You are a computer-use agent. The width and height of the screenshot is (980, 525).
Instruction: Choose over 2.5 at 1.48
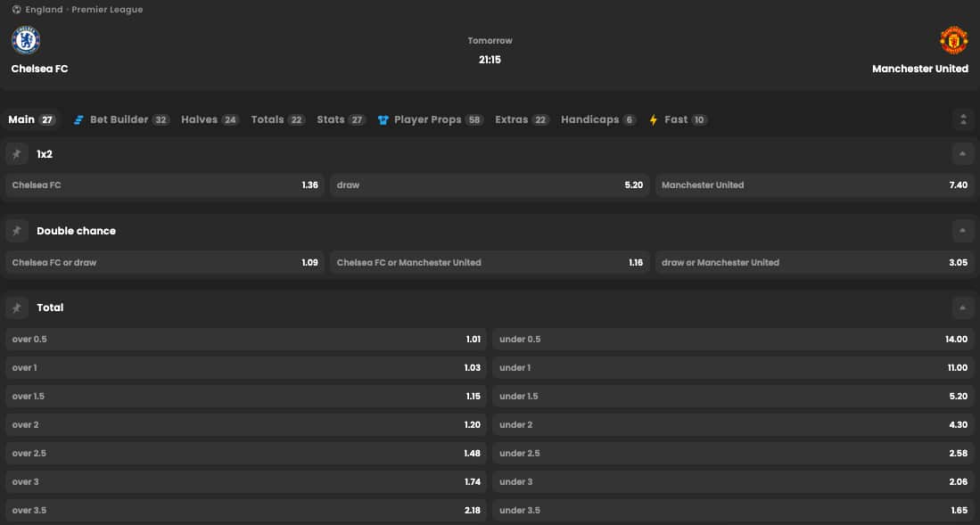point(246,453)
